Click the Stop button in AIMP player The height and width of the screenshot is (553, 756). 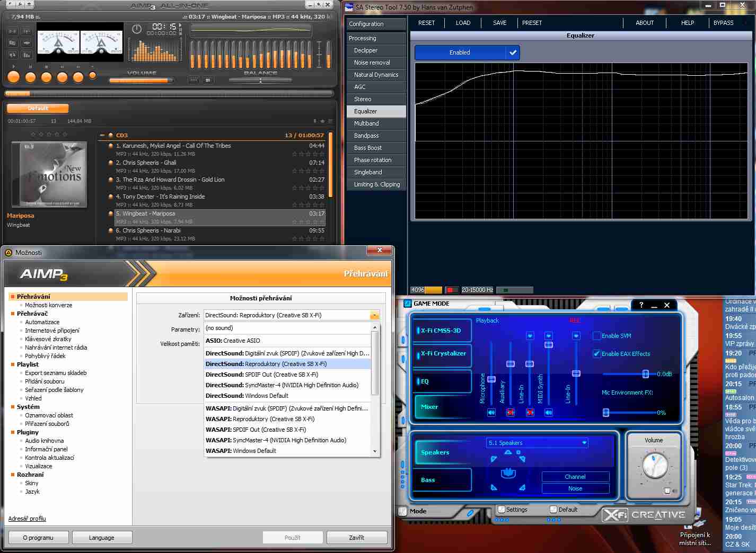46,77
